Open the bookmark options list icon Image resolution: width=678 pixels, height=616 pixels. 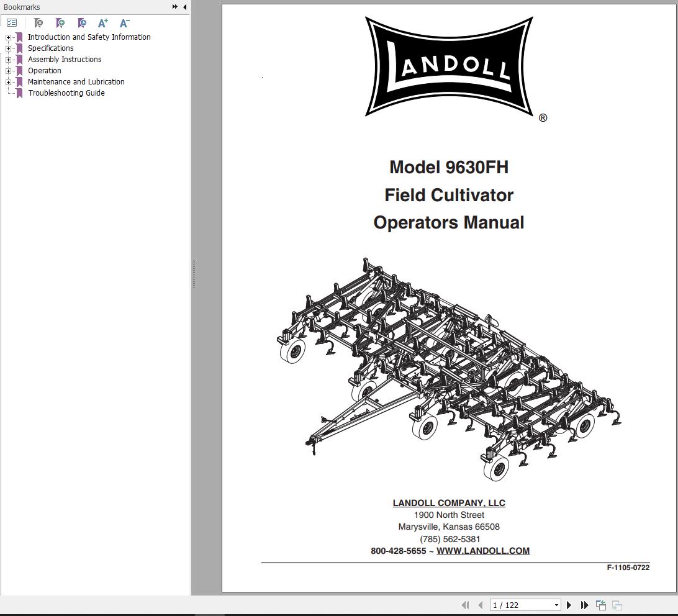[12, 22]
